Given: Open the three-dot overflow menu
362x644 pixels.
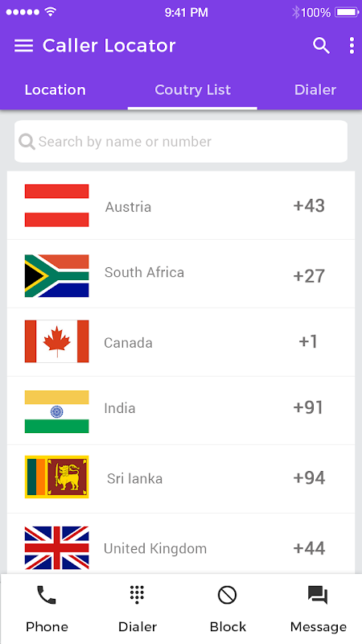Looking at the screenshot, I should click(x=352, y=46).
